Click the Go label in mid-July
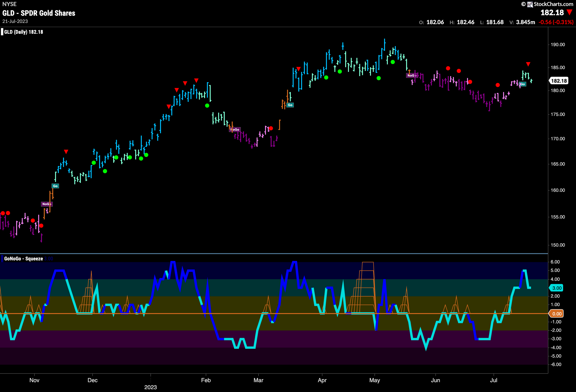The image size is (576, 392). 523,84
